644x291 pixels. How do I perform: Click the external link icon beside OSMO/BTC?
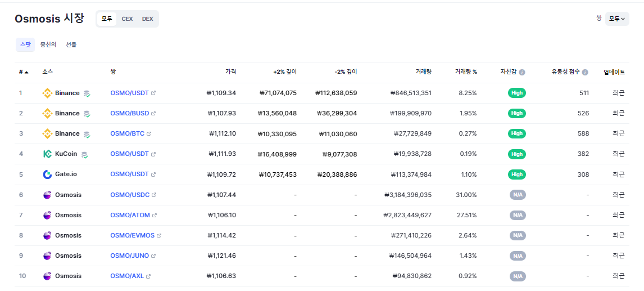149,134
